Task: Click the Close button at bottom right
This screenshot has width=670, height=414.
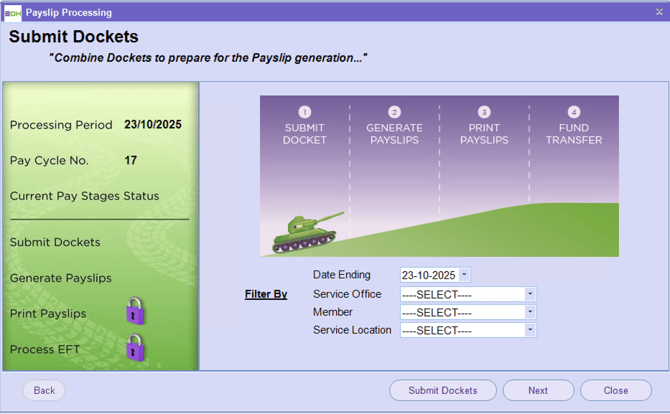Action: [615, 390]
